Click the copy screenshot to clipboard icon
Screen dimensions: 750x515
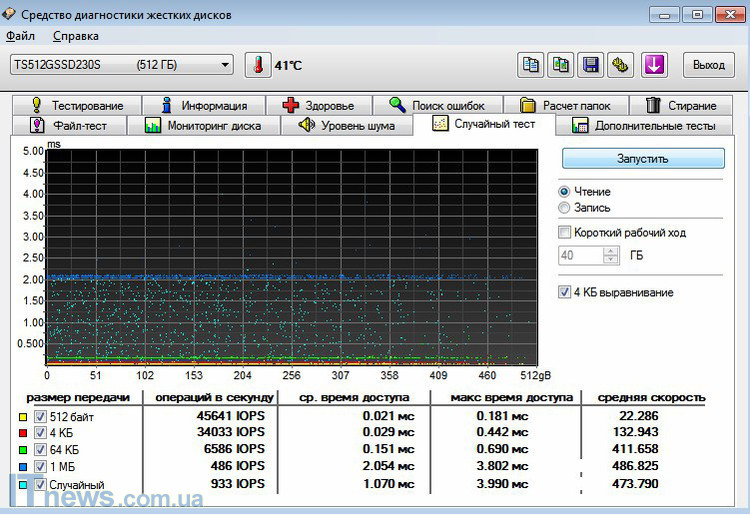tap(561, 65)
